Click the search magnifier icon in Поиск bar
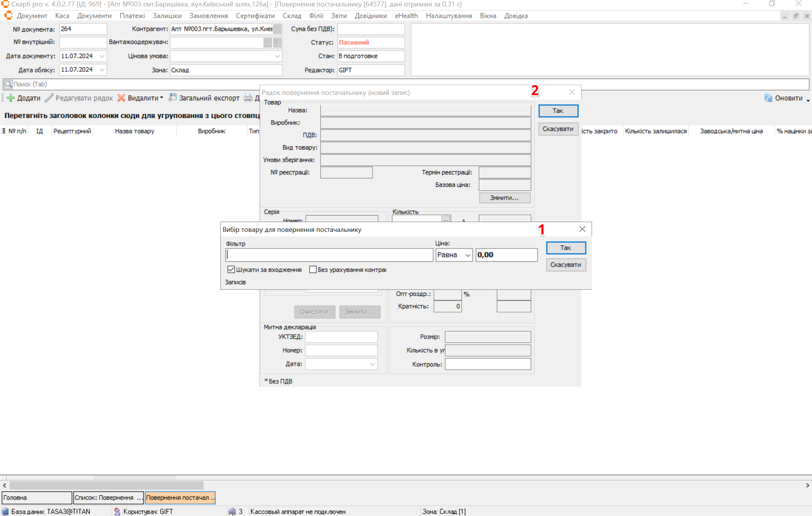This screenshot has height=516, width=812. point(8,84)
